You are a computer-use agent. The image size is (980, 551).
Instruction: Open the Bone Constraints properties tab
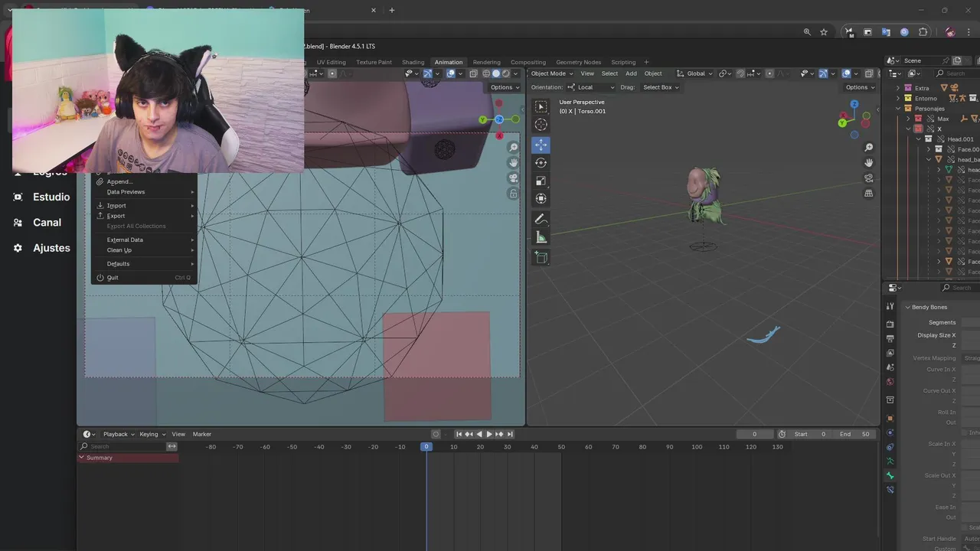pos(890,490)
